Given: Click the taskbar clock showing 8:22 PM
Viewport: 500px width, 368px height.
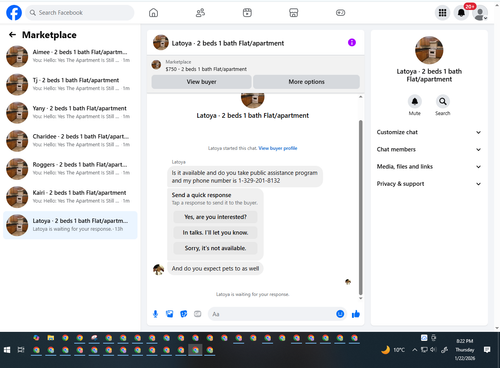Looking at the screenshot, I should pos(465,350).
